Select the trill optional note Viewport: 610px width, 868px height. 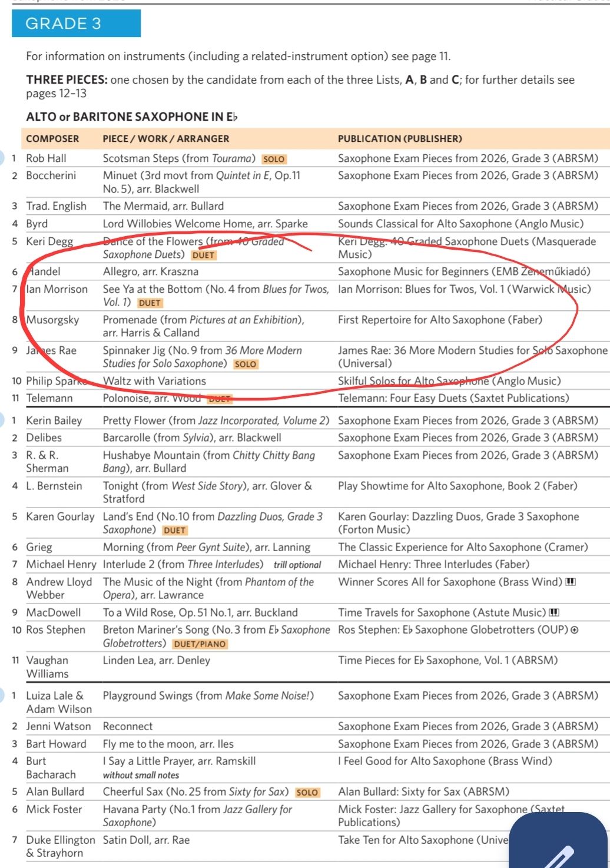(297, 565)
